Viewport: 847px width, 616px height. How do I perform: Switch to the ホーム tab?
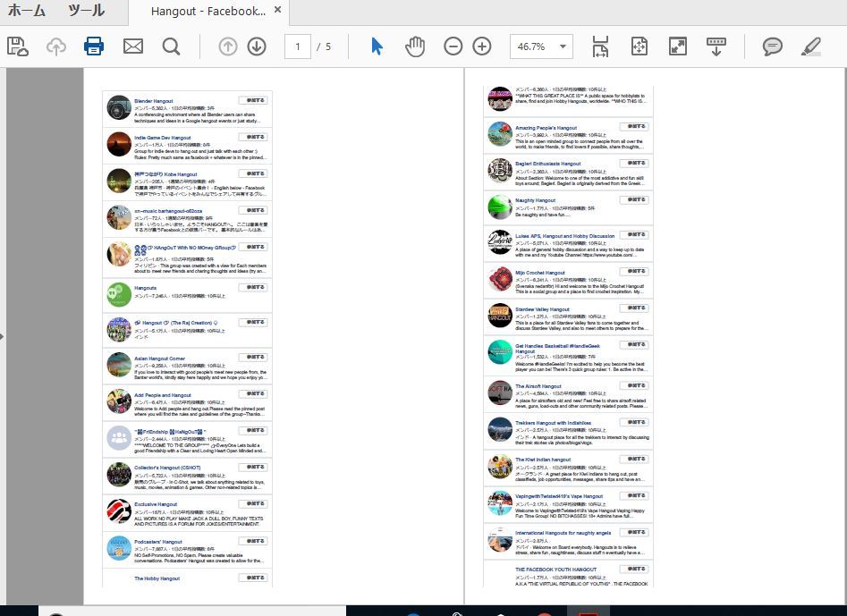[x=27, y=11]
